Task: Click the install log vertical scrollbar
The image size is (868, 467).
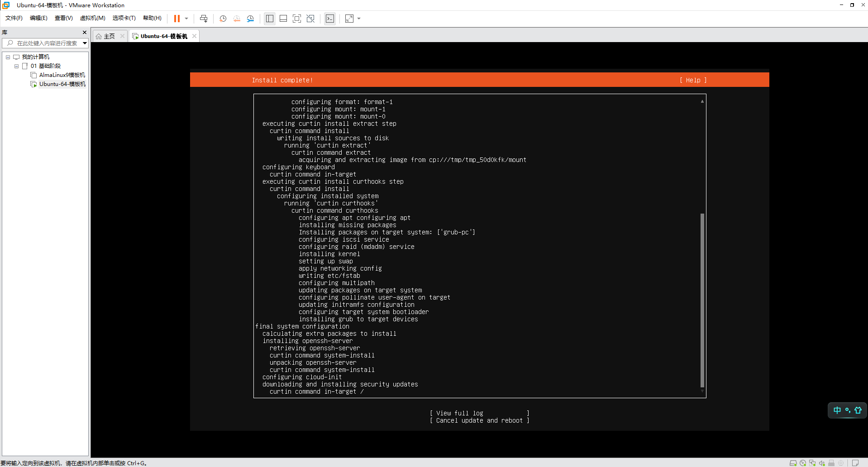Action: click(702, 300)
